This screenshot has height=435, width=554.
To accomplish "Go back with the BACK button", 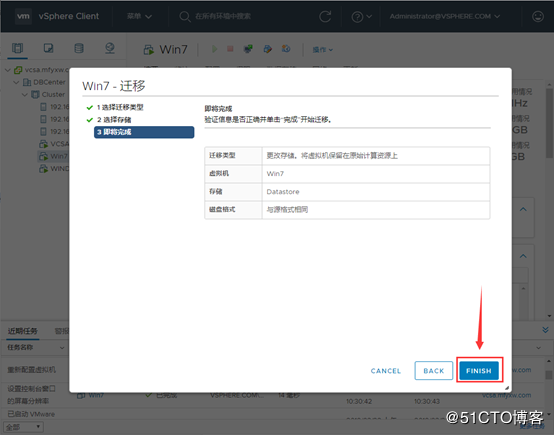I will coord(434,370).
